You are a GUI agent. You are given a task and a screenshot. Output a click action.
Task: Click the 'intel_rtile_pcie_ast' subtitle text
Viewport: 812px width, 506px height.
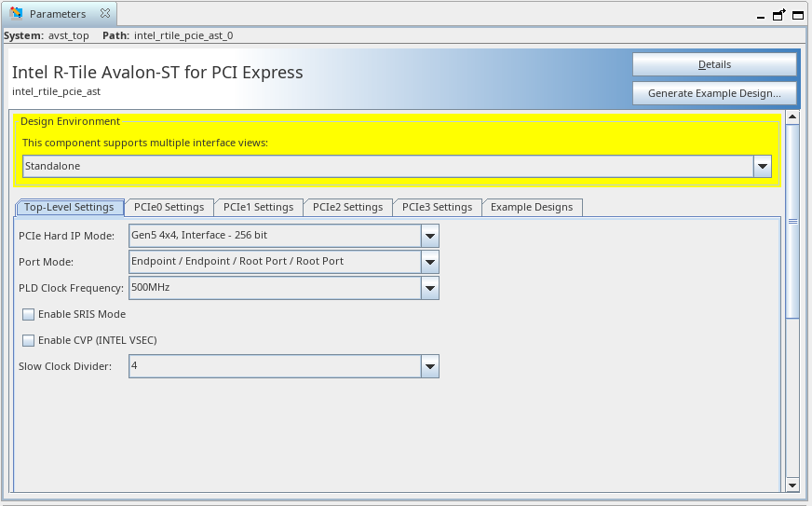pyautogui.click(x=57, y=91)
